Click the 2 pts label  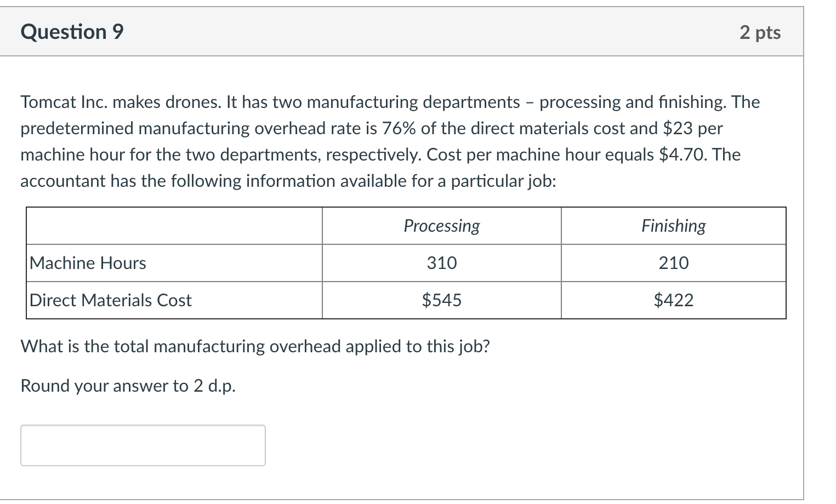coord(760,32)
